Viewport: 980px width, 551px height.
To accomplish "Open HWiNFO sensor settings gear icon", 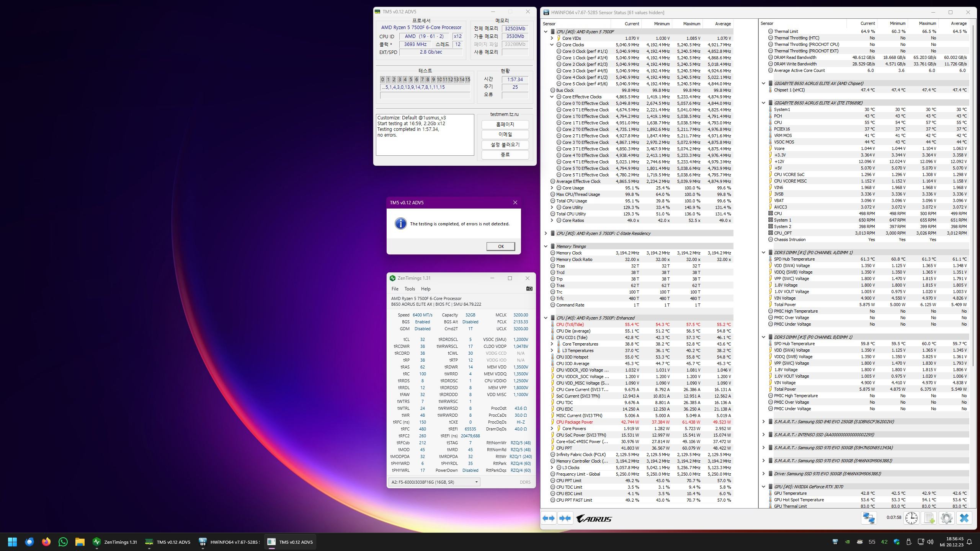I will click(946, 518).
